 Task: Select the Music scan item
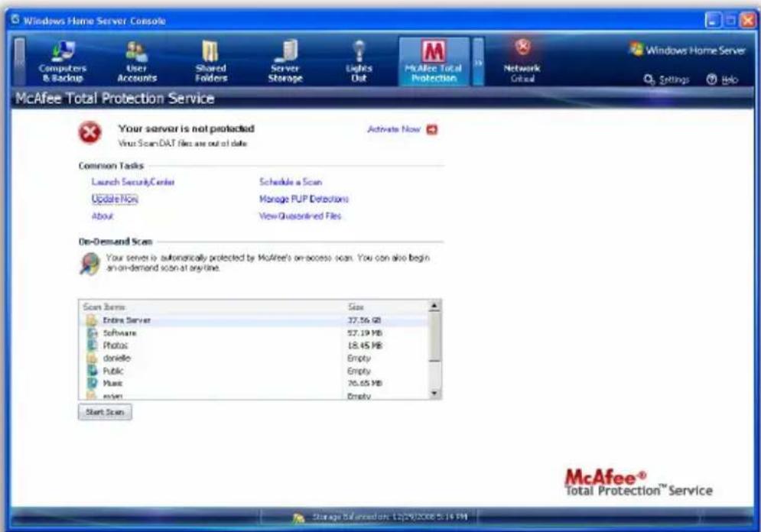(x=253, y=383)
